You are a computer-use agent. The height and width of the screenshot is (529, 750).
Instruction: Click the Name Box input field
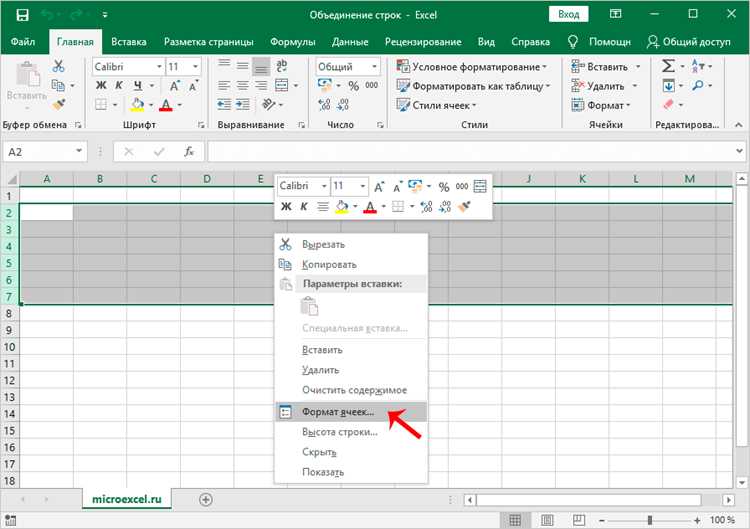click(x=39, y=152)
